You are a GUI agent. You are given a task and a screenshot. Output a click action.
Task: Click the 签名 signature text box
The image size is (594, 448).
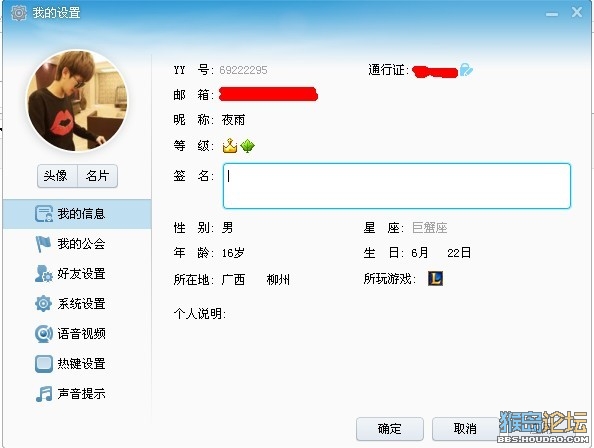[x=397, y=186]
